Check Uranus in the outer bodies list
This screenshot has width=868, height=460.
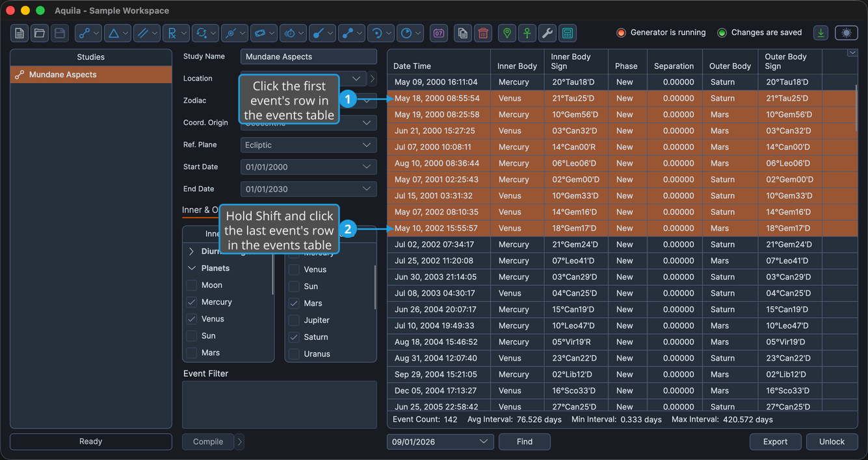294,354
